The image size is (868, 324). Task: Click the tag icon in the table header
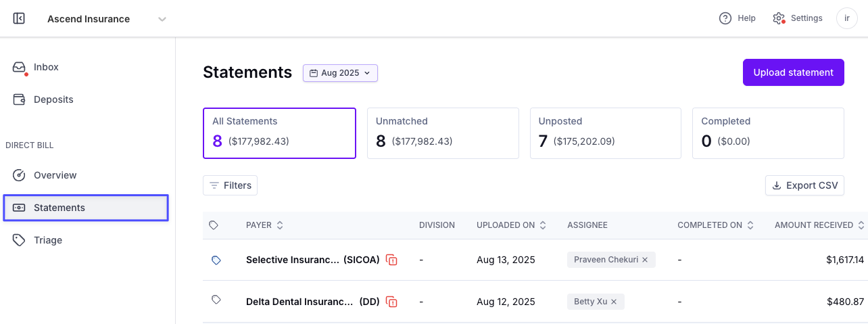pyautogui.click(x=214, y=225)
